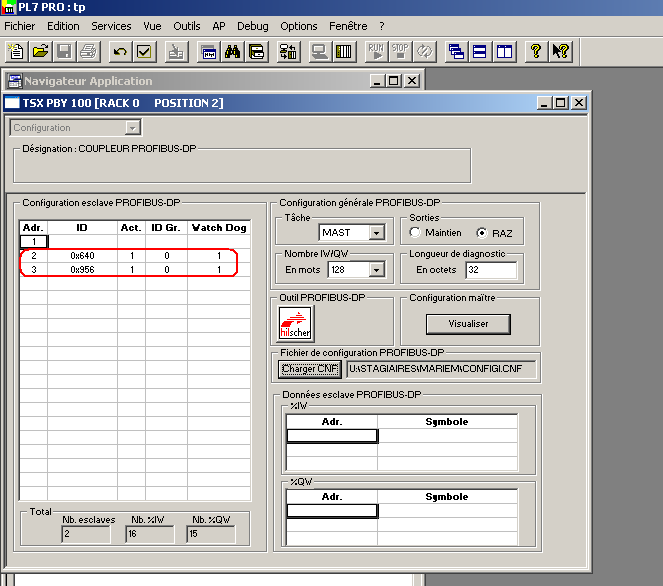663x586 pixels.
Task: Open the Options menu
Action: point(299,26)
